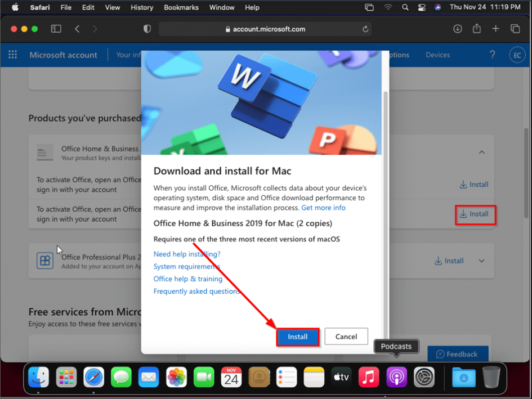The height and width of the screenshot is (399, 532).
Task: Switch to the Devices tab
Action: tap(437, 55)
